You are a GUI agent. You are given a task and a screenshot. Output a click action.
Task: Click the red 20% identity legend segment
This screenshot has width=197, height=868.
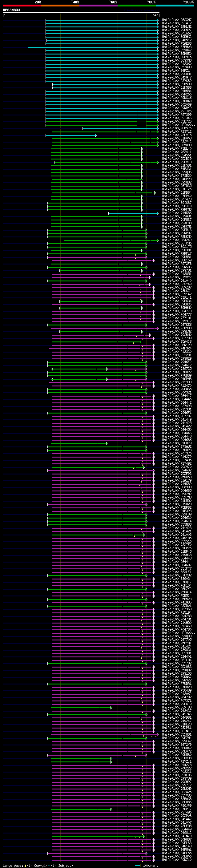pyautogui.click(x=22, y=6)
